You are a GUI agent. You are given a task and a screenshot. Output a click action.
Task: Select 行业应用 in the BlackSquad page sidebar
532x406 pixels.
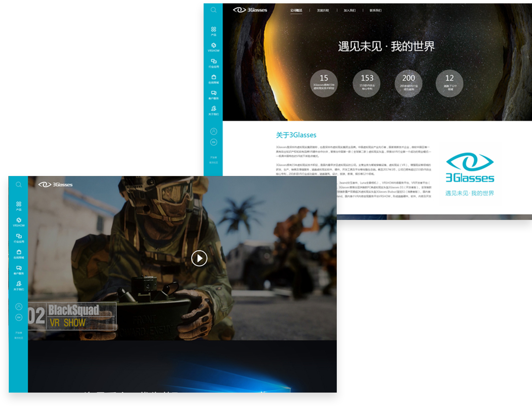tap(19, 238)
